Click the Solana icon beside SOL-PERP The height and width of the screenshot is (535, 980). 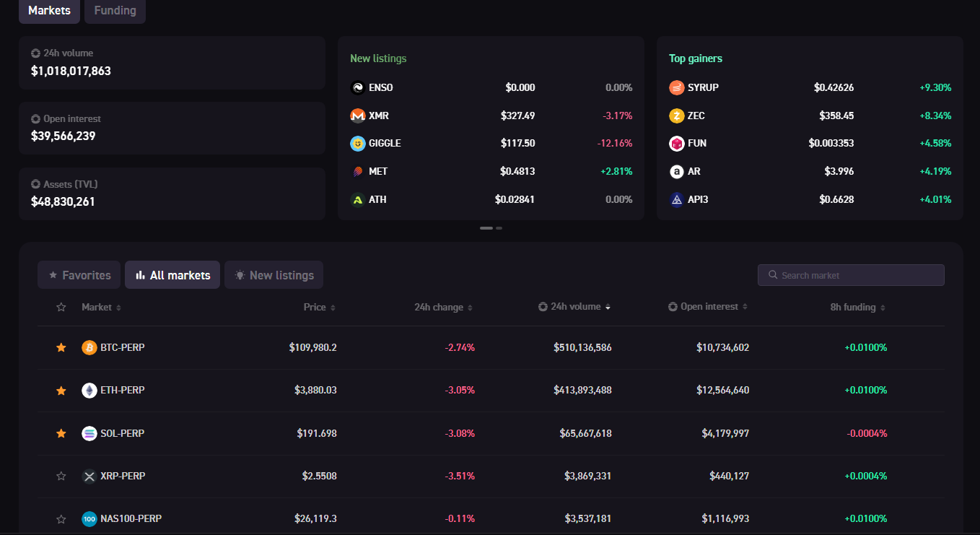tap(89, 433)
